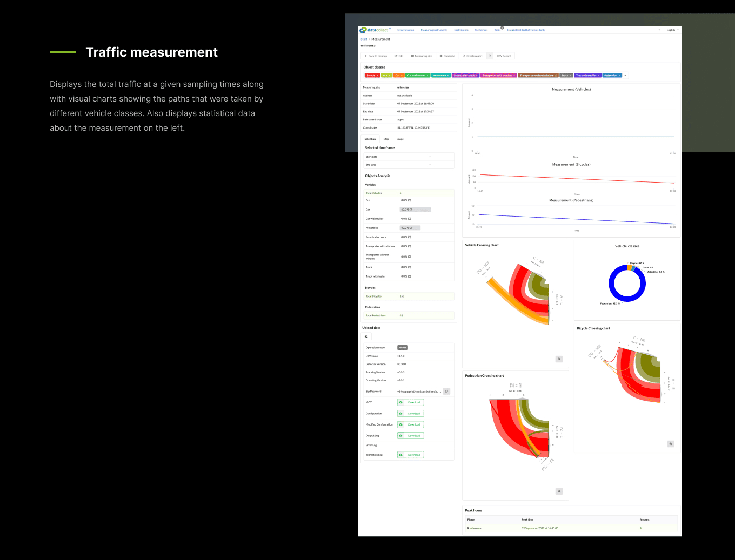Open Tasks with notification badge
The height and width of the screenshot is (560, 735).
497,30
